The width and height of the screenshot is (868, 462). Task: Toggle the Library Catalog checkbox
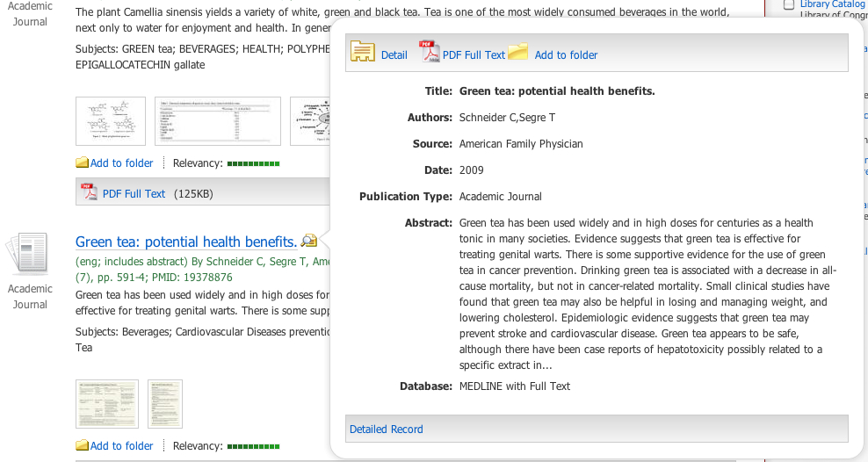click(x=789, y=4)
